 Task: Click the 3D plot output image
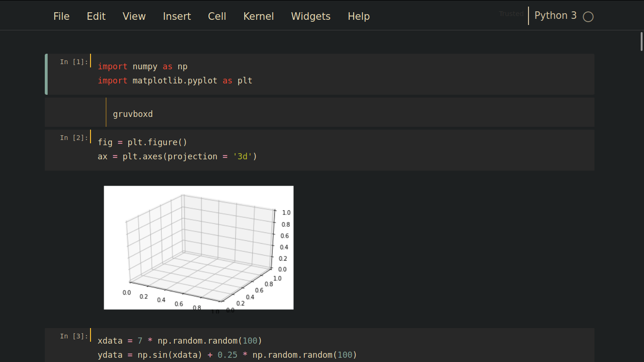[x=198, y=247]
